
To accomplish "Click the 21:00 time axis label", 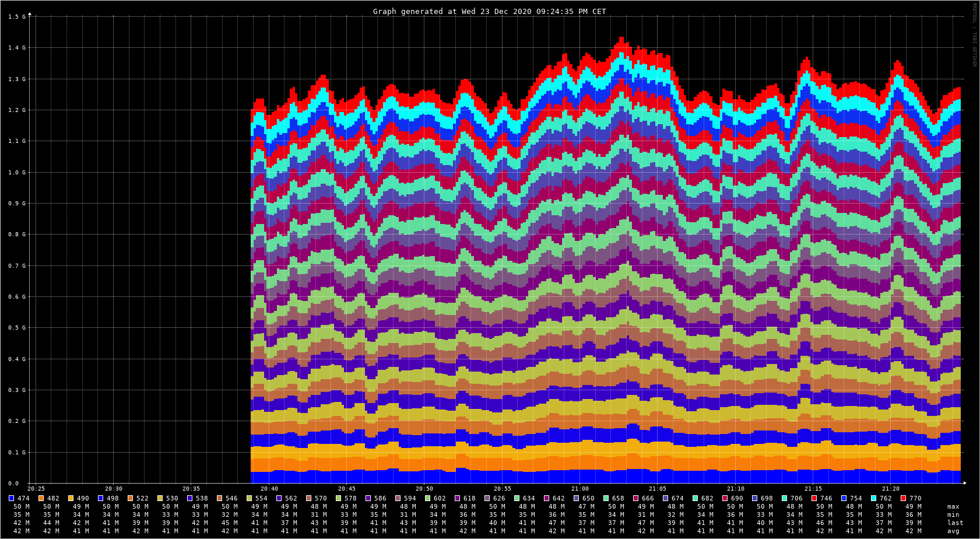I will [579, 489].
